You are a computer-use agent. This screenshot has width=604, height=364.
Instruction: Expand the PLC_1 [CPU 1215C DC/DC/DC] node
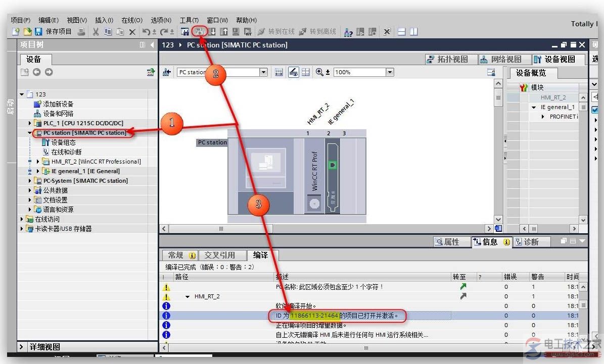30,123
